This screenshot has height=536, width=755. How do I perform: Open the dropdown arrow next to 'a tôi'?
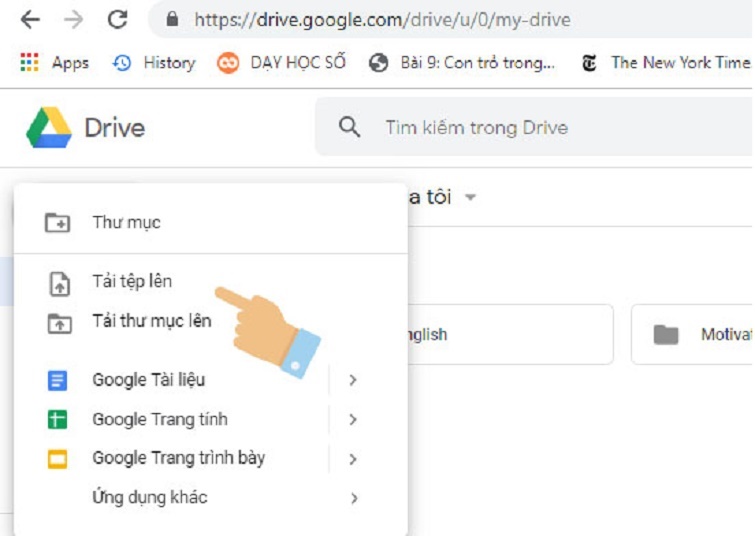point(470,197)
